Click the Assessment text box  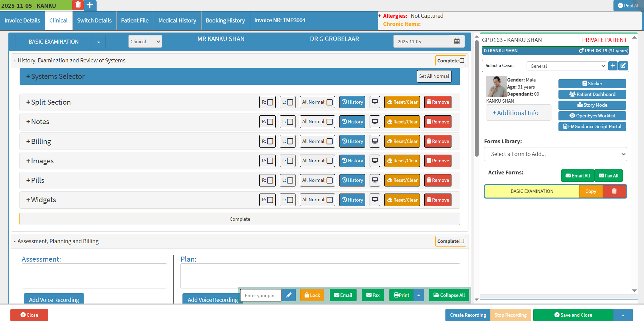click(94, 276)
